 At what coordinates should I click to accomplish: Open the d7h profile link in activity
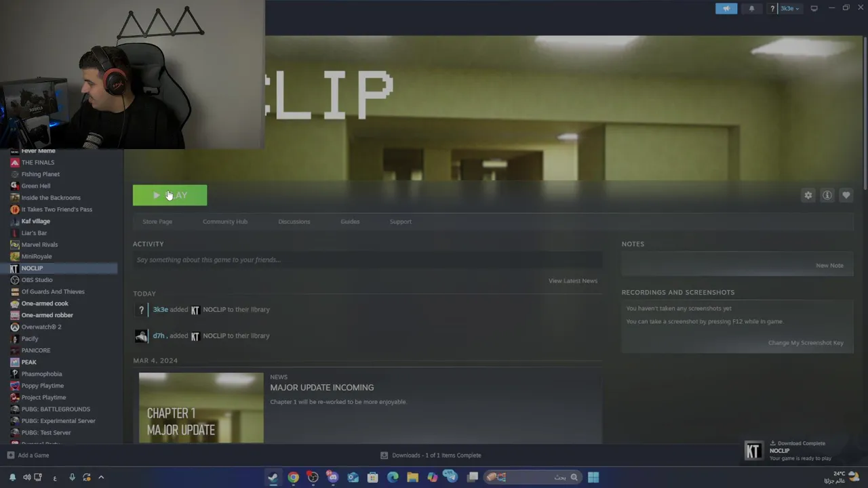point(159,335)
